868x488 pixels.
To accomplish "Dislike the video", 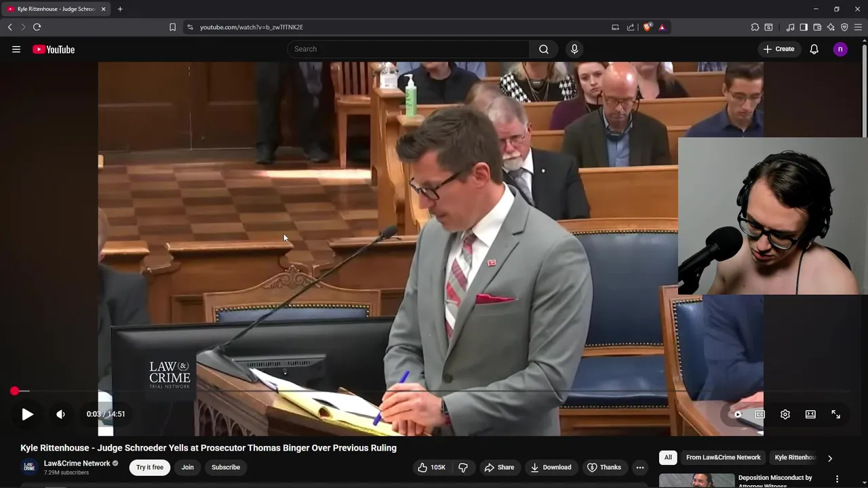I will click(x=463, y=467).
